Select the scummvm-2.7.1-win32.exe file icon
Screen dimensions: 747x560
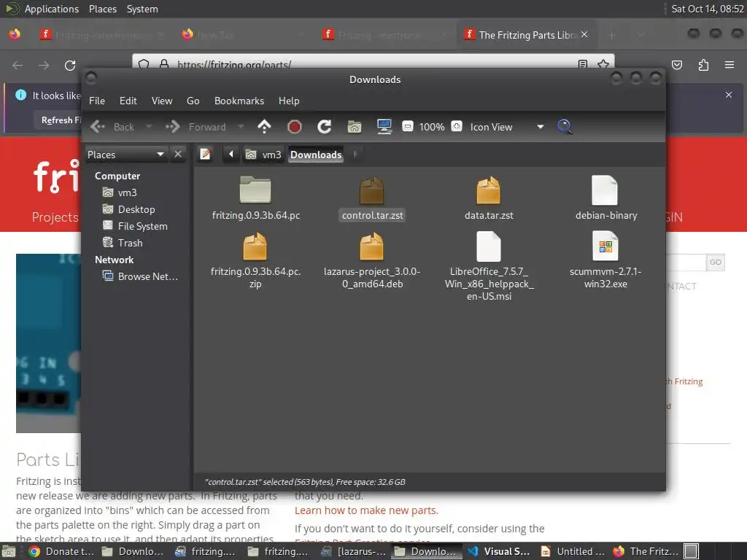pos(605,246)
